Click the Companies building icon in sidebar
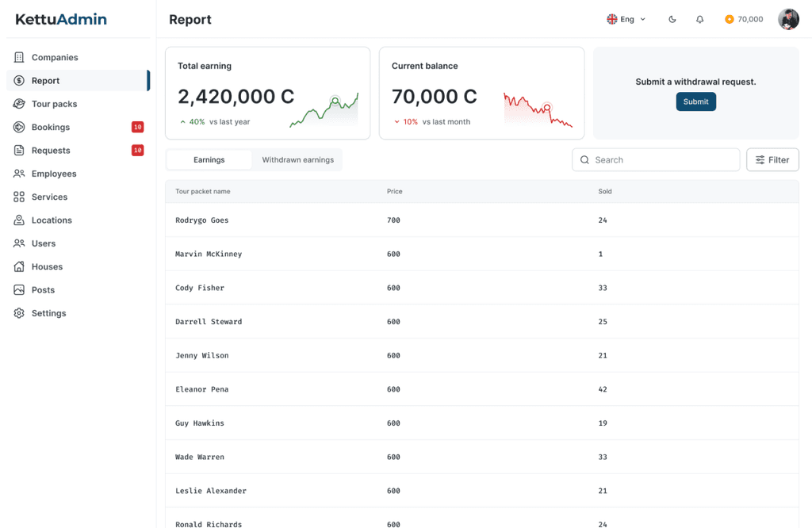Image resolution: width=812 pixels, height=528 pixels. (x=19, y=57)
